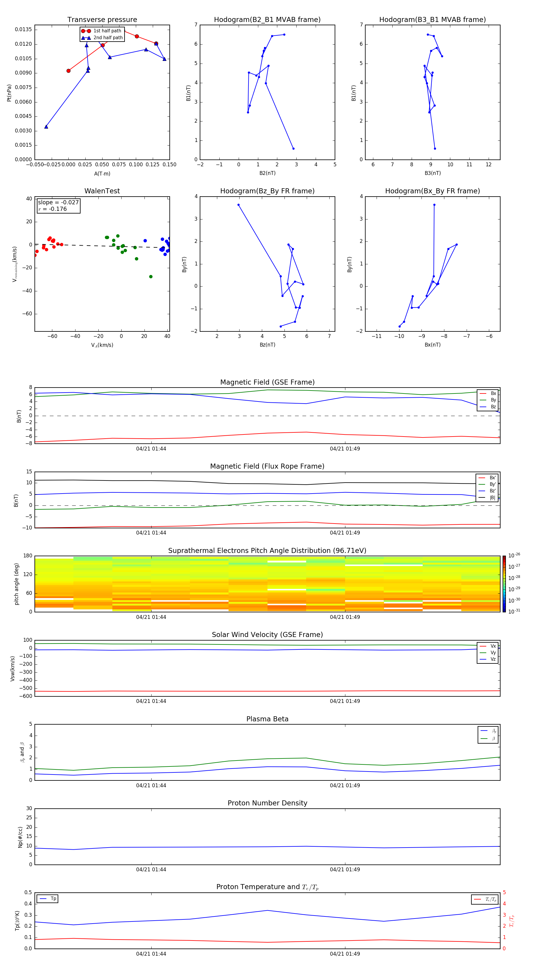Click '04/21 01:49' tick under temperature plot

pos(345,954)
